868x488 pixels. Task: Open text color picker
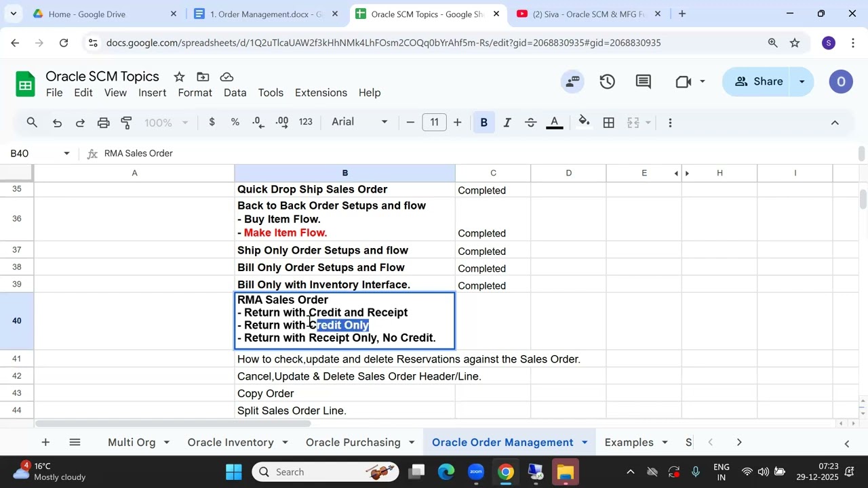[555, 123]
